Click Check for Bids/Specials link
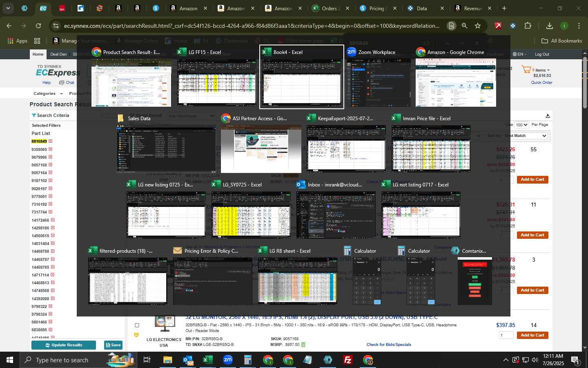The width and height of the screenshot is (588, 368). 389,345
